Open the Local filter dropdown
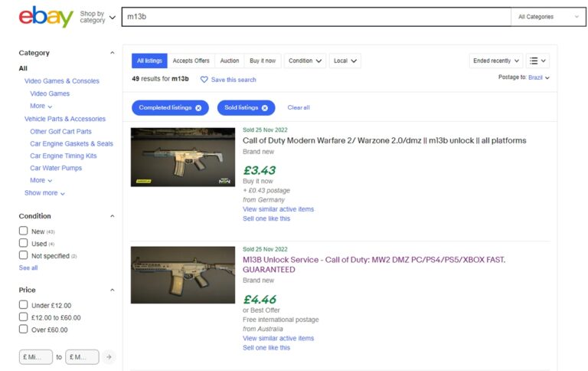588x371 pixels. coord(345,61)
